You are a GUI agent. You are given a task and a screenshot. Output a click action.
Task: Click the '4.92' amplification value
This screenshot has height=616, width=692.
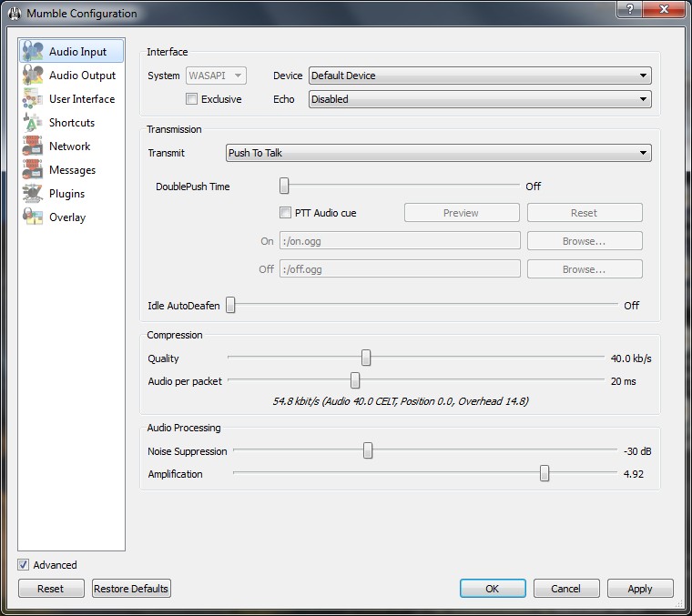(x=634, y=474)
